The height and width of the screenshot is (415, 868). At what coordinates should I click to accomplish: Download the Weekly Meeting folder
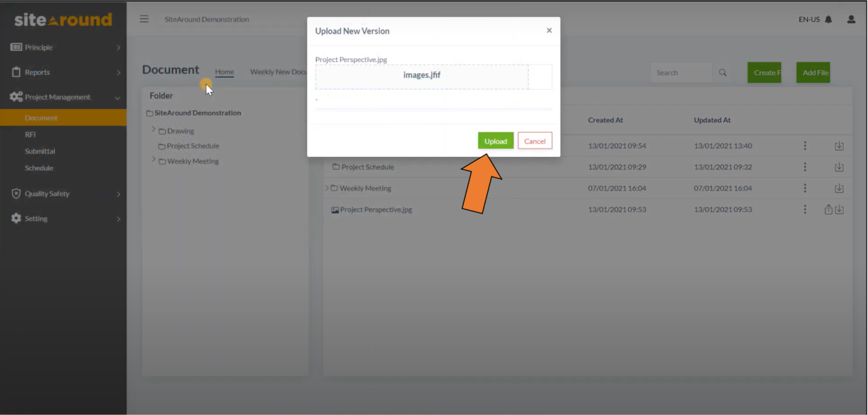click(x=839, y=188)
